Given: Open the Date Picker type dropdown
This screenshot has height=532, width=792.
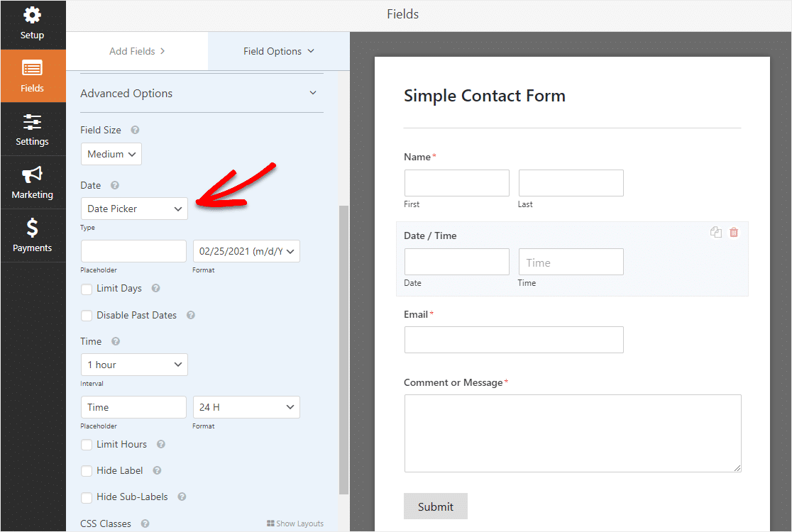Looking at the screenshot, I should click(x=134, y=209).
